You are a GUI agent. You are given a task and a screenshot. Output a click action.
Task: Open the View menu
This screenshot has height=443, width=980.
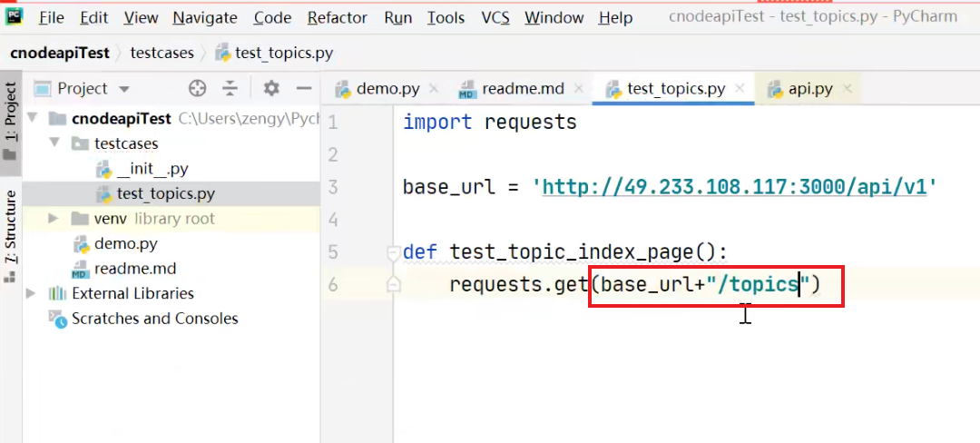click(x=140, y=17)
